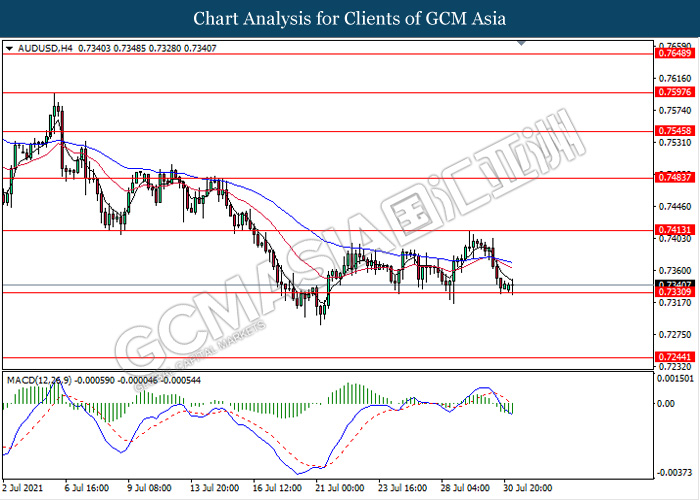
Task: Click the 0.73170 price scale value
Action: pos(675,303)
